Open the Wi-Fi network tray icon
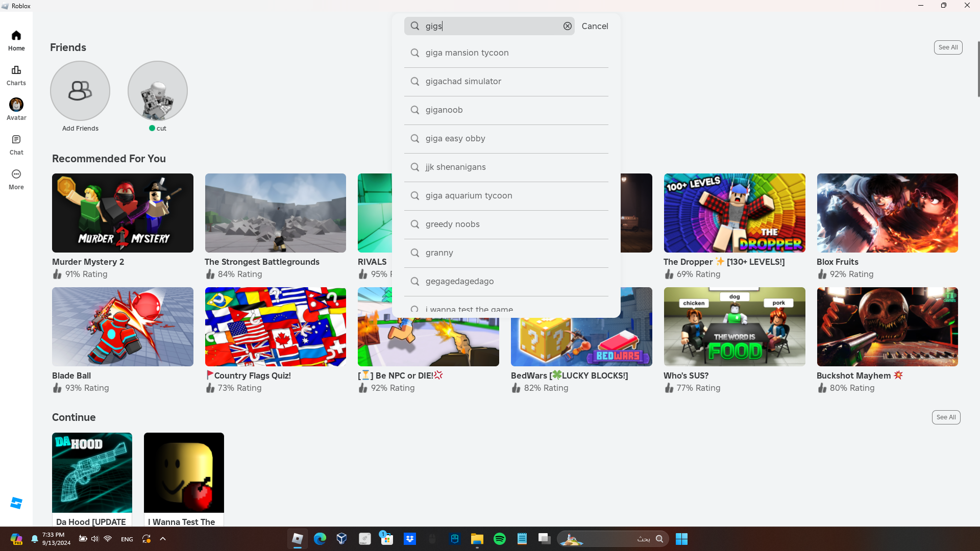Screen dimensions: 980x551 coord(108,539)
